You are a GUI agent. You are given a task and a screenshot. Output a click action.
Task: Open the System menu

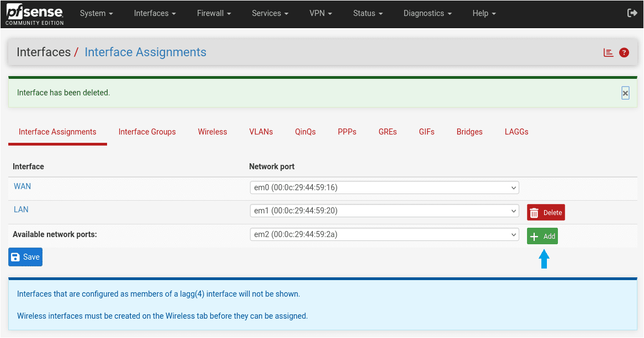point(96,13)
